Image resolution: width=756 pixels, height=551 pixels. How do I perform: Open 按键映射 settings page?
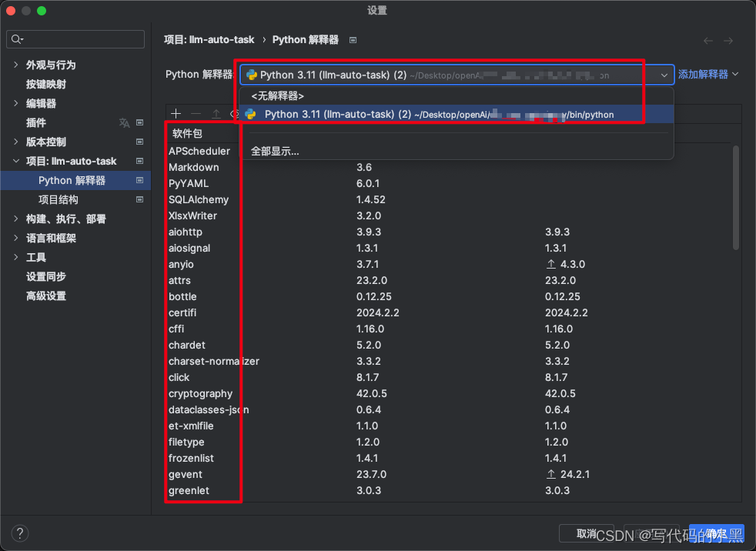(x=45, y=84)
